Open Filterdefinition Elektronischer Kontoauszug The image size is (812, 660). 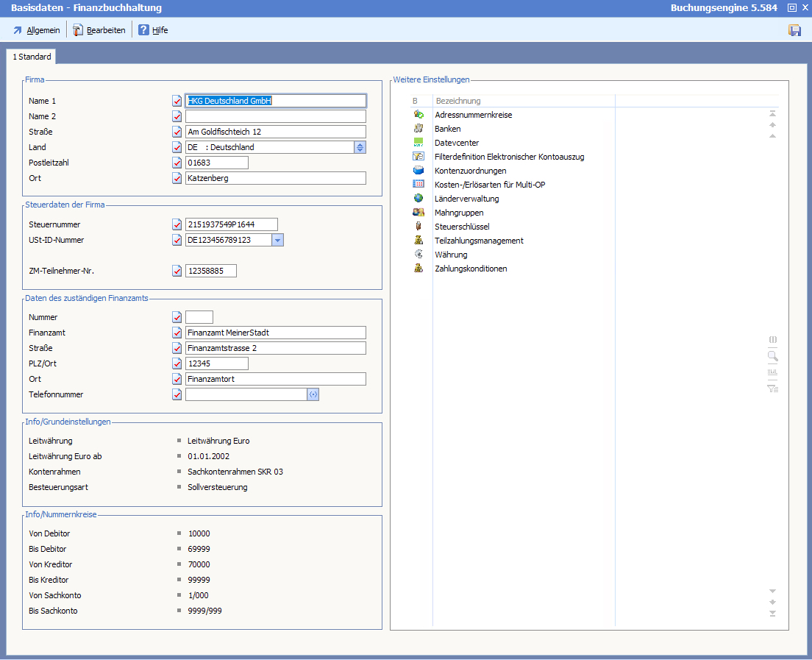click(509, 157)
